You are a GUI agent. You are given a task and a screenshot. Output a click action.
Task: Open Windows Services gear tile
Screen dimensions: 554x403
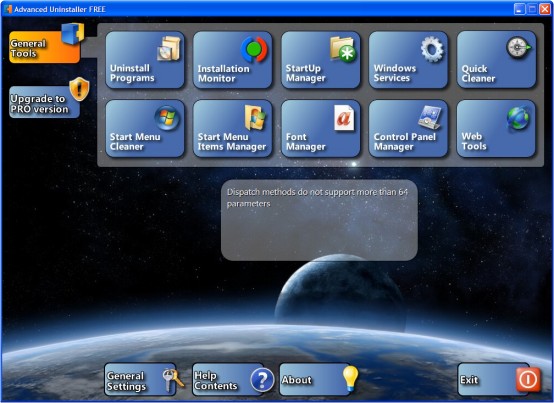pyautogui.click(x=408, y=60)
